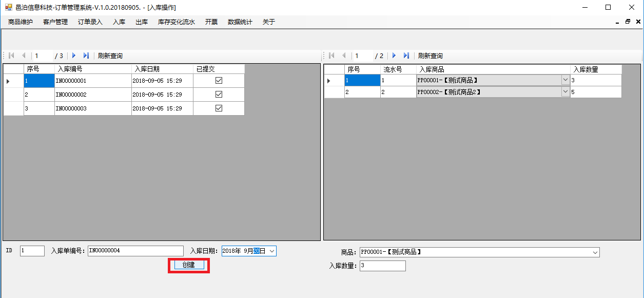The image size is (644, 298).
Task: Open the 入库 menu
Action: 119,22
